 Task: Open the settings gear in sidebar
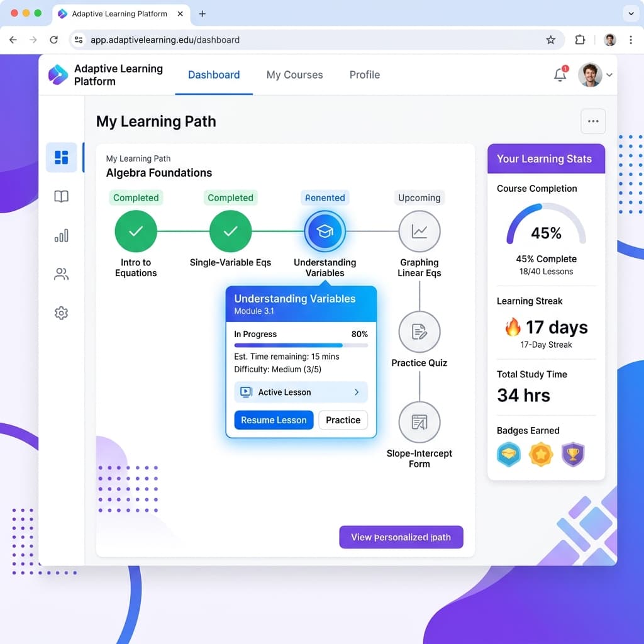coord(61,313)
